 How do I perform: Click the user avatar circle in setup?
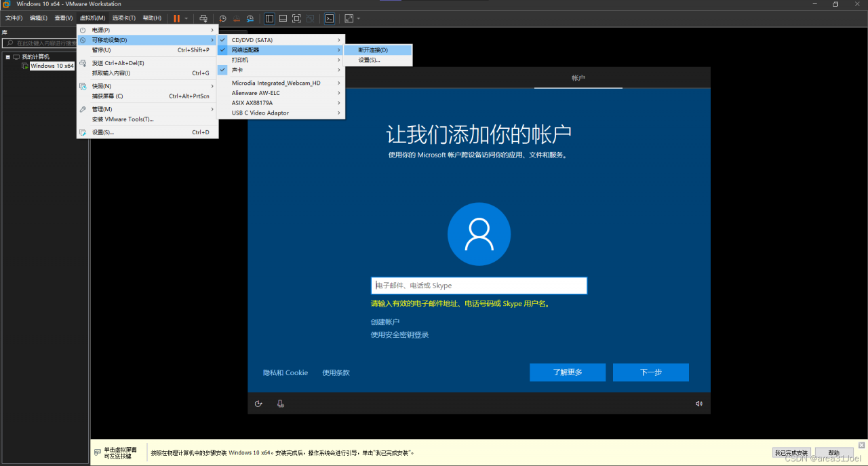479,234
